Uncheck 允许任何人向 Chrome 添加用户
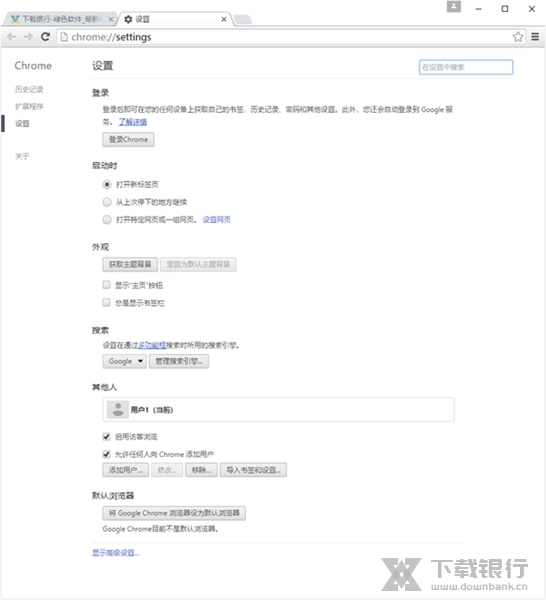 click(x=106, y=454)
